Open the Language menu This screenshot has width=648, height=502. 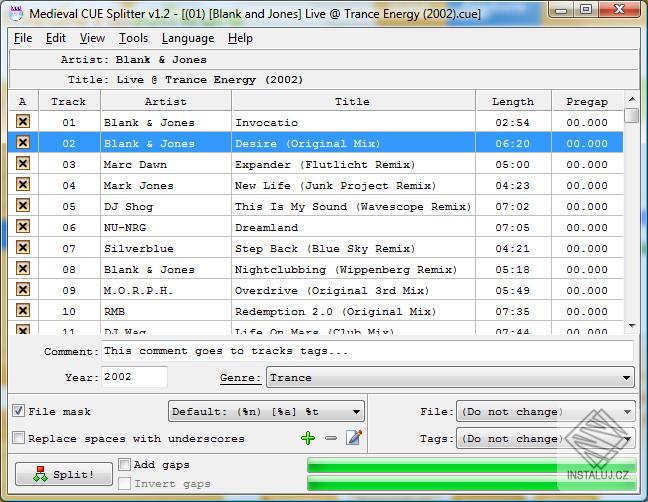tap(188, 38)
